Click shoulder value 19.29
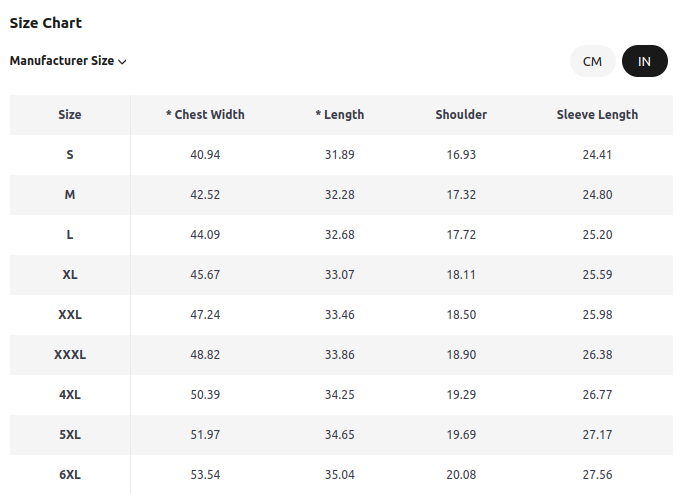Viewport: 683px width, 494px height. [461, 395]
